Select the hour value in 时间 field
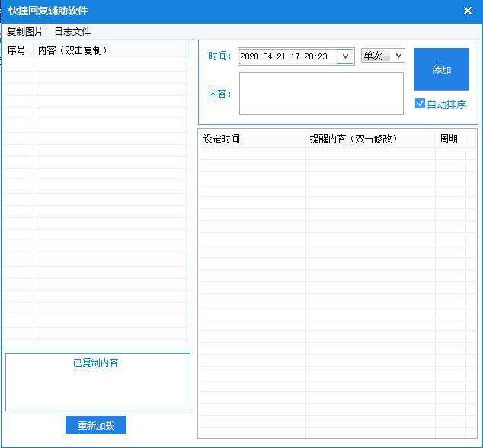 296,56
